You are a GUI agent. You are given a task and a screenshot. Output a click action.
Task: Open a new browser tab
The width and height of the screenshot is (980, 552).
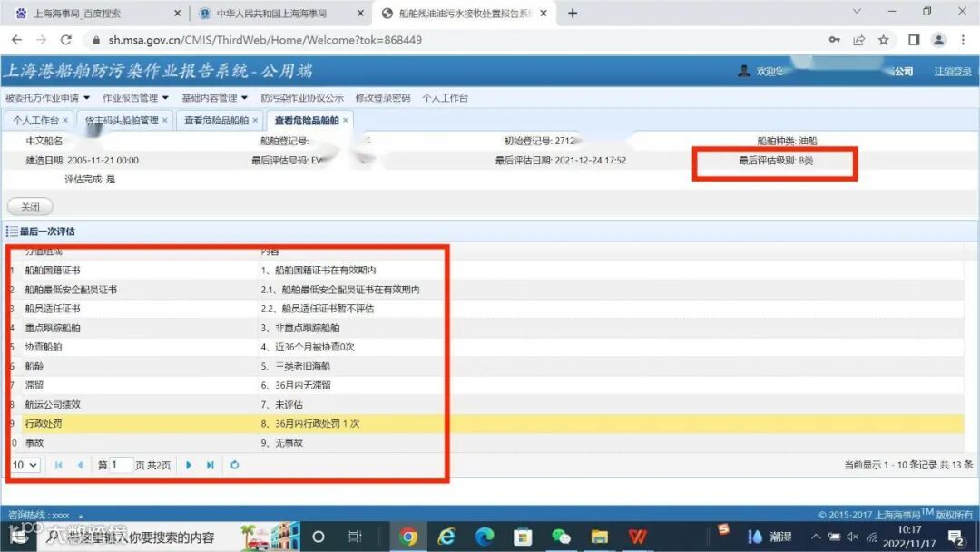[573, 13]
